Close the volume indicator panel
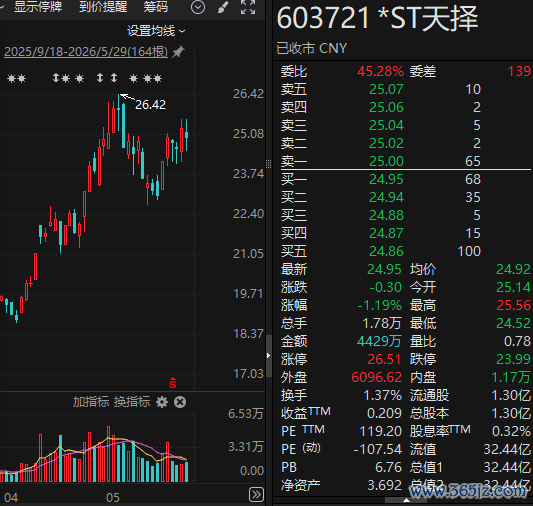This screenshot has height=506, width=533. pos(180,402)
